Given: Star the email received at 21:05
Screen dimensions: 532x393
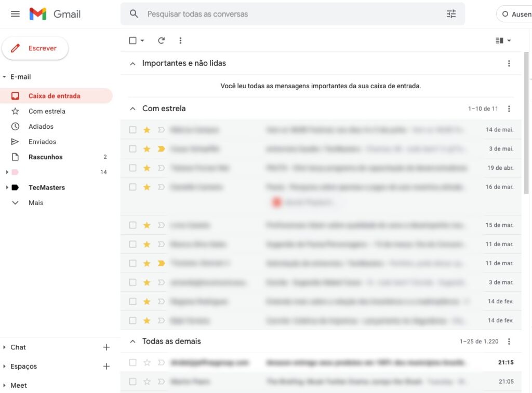Looking at the screenshot, I should tap(147, 382).
